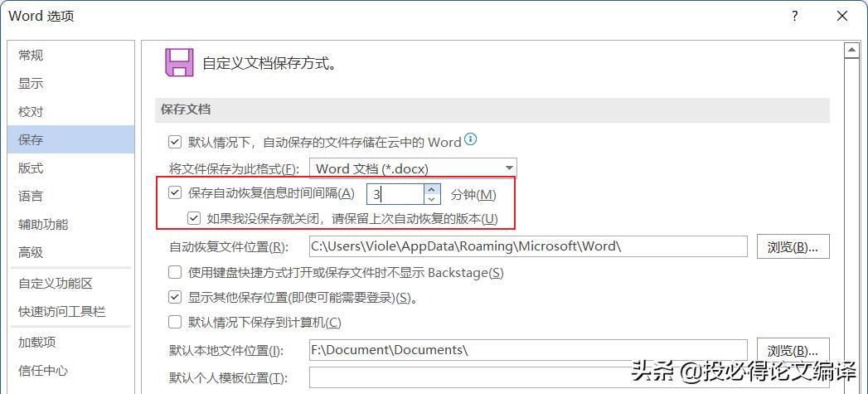
Task: Open 快速访问工具栏 options category
Action: pyautogui.click(x=71, y=312)
